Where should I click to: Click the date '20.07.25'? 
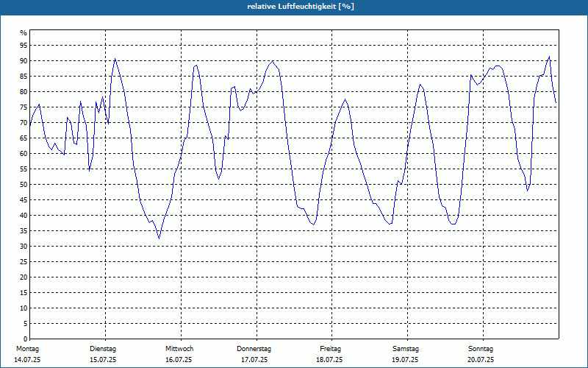(x=481, y=360)
